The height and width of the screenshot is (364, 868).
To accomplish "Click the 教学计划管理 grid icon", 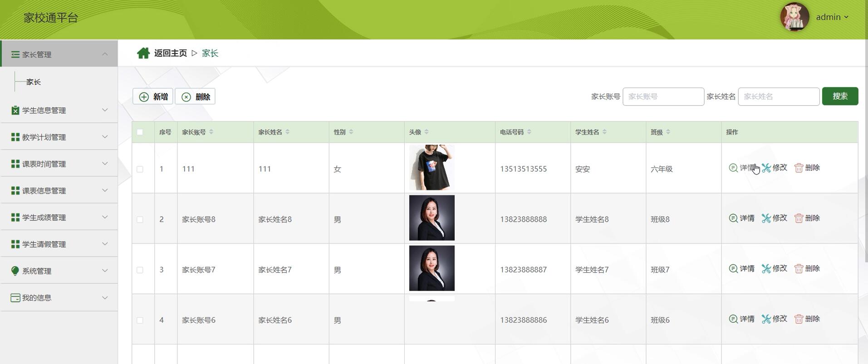I will point(15,137).
